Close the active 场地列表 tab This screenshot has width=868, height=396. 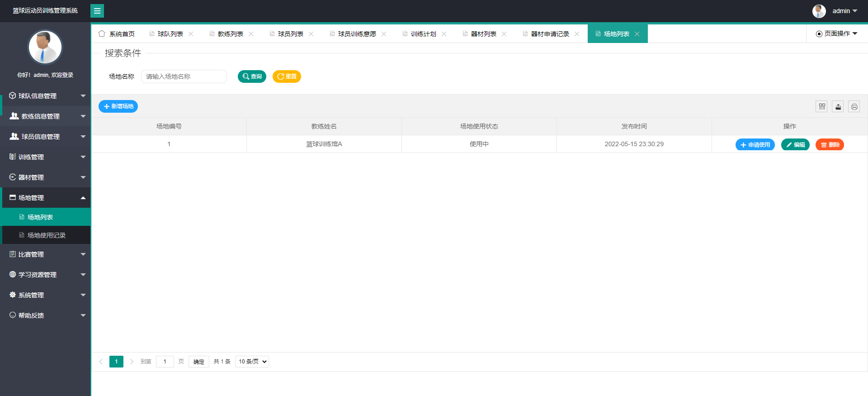[x=637, y=34]
